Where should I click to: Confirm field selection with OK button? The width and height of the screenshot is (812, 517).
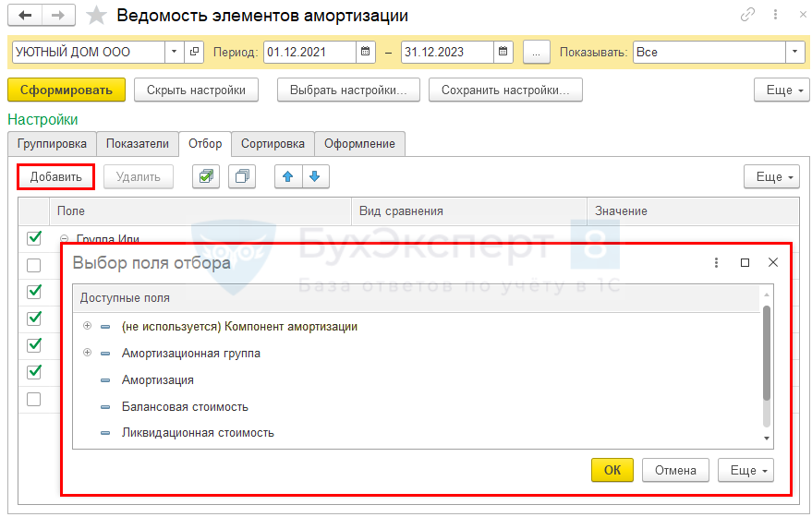612,470
